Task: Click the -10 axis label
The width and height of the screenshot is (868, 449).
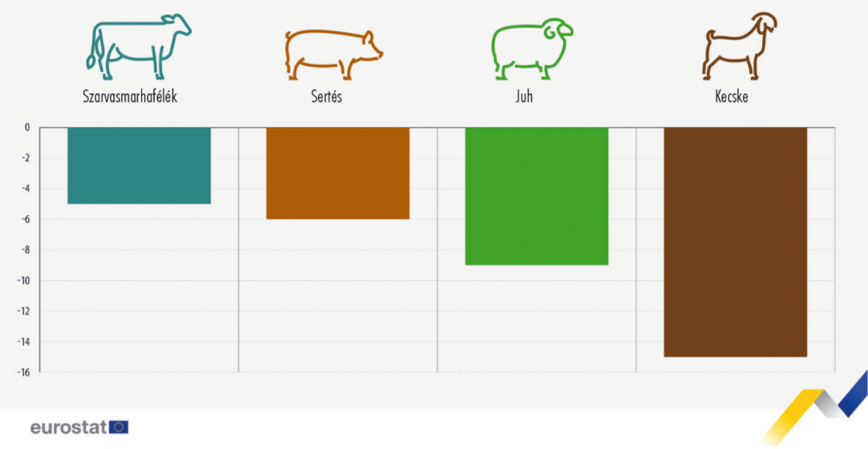Action: tap(23, 281)
